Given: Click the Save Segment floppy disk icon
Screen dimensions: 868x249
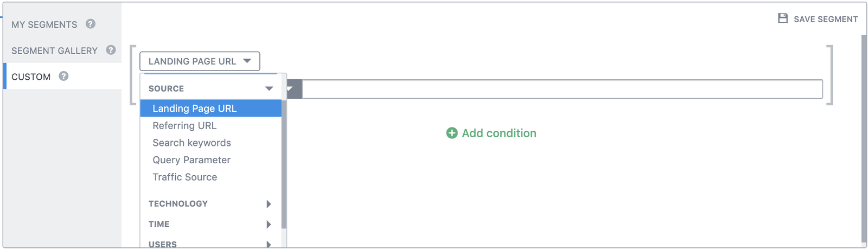Looking at the screenshot, I should tap(783, 18).
